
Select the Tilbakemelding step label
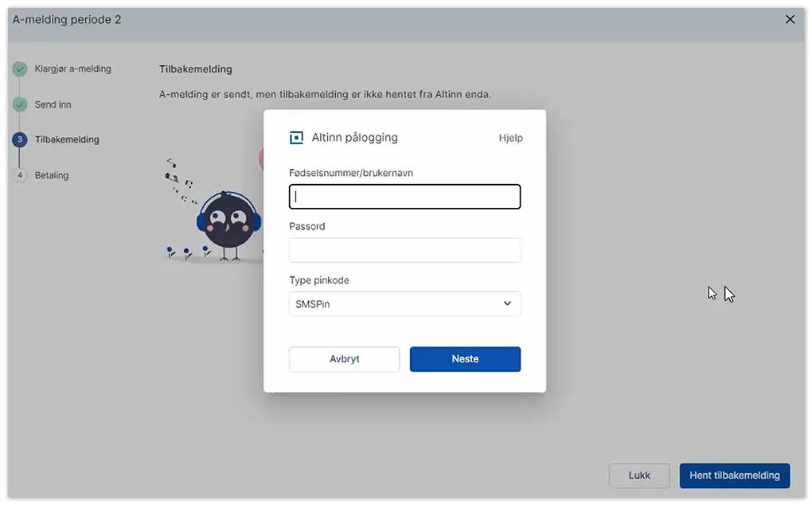point(67,140)
